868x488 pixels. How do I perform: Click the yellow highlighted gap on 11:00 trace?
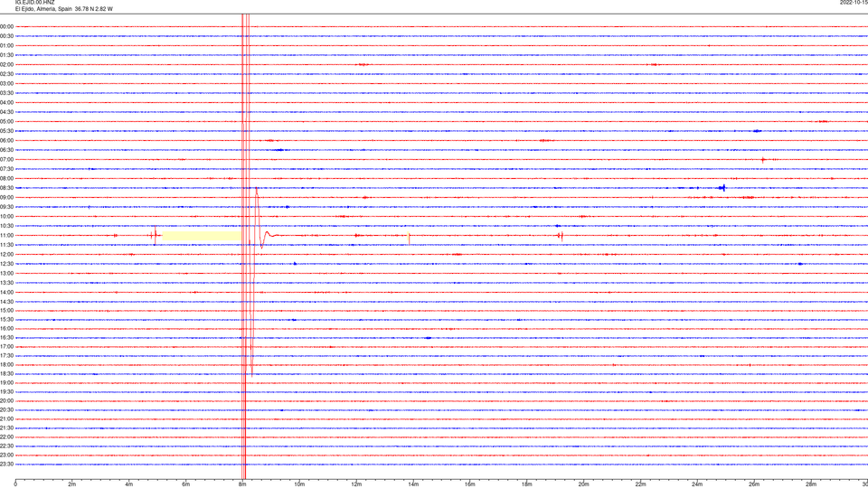[201, 236]
